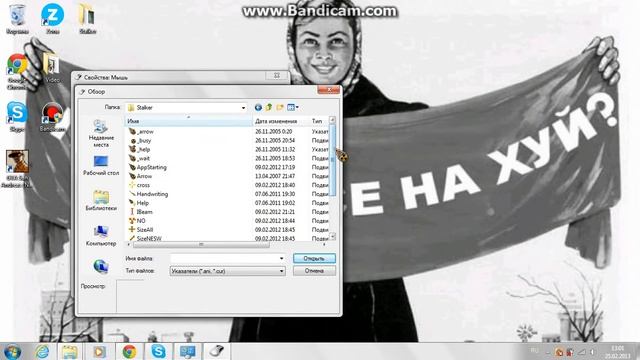Close the Свойства: Мышь window

click(277, 76)
